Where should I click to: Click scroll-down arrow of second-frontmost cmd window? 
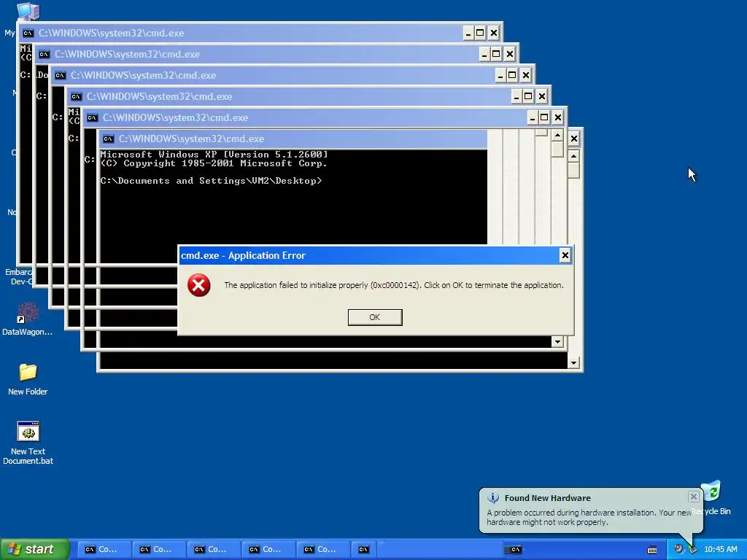(557, 341)
